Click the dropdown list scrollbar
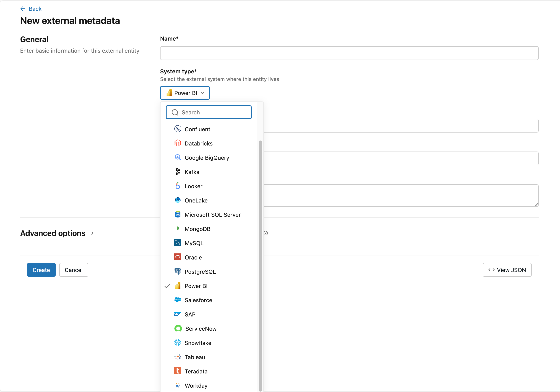This screenshot has width=560, height=392. 260,266
